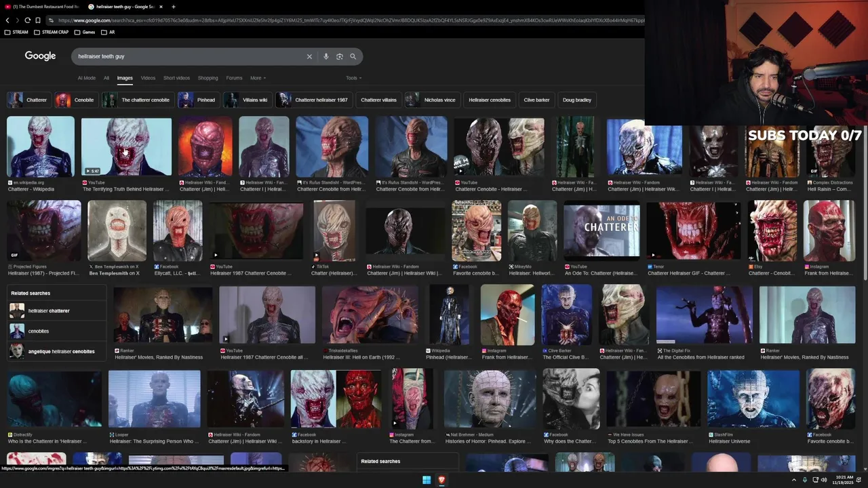Clear the search box with X icon
The image size is (868, 488).
click(309, 56)
